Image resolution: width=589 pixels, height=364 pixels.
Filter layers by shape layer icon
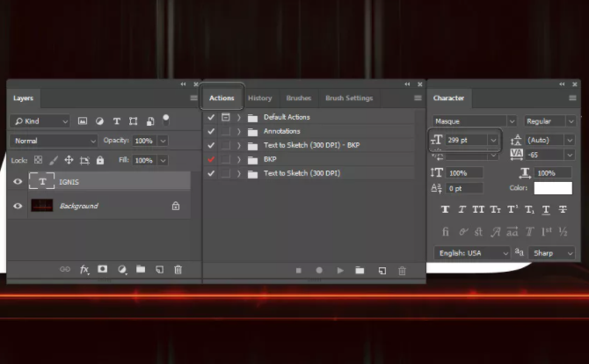coord(133,121)
